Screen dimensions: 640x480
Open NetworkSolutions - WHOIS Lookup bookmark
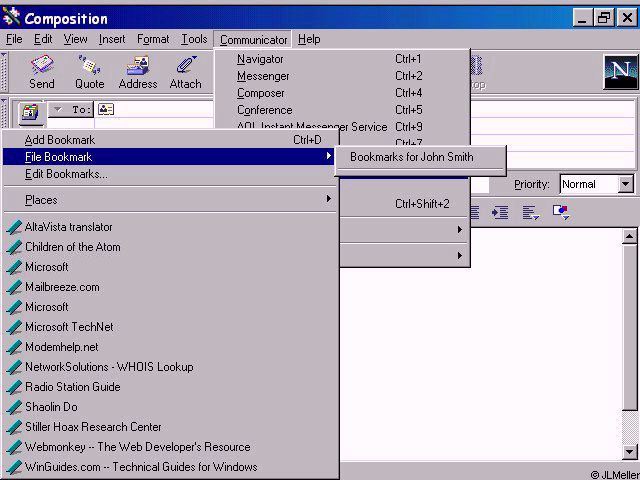[x=170, y=367]
